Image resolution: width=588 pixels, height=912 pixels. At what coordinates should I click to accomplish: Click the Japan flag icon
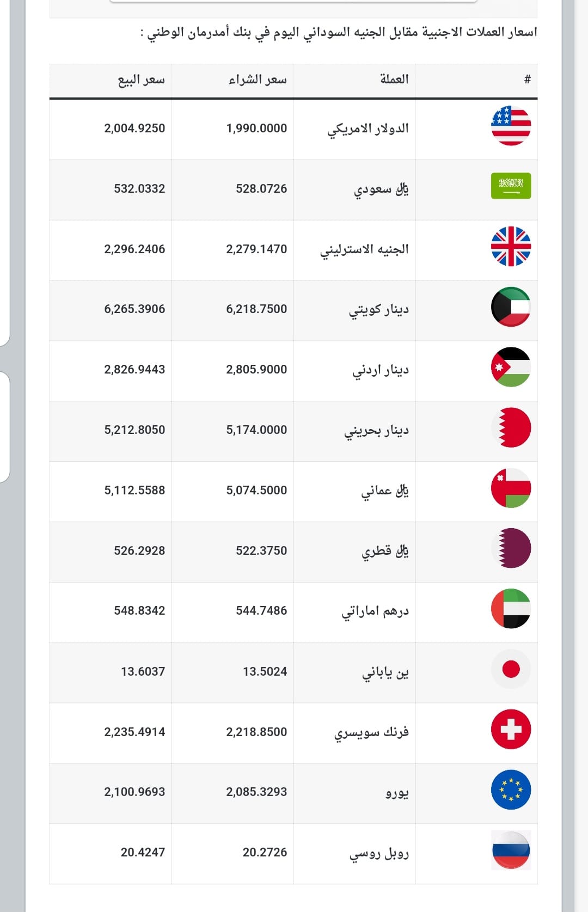tap(511, 669)
